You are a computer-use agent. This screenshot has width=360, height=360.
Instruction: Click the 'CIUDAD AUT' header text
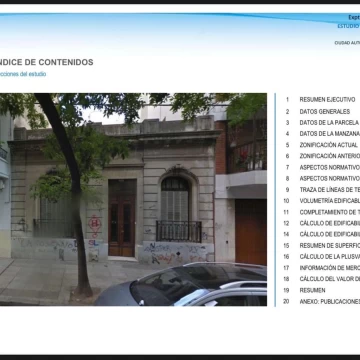click(347, 43)
